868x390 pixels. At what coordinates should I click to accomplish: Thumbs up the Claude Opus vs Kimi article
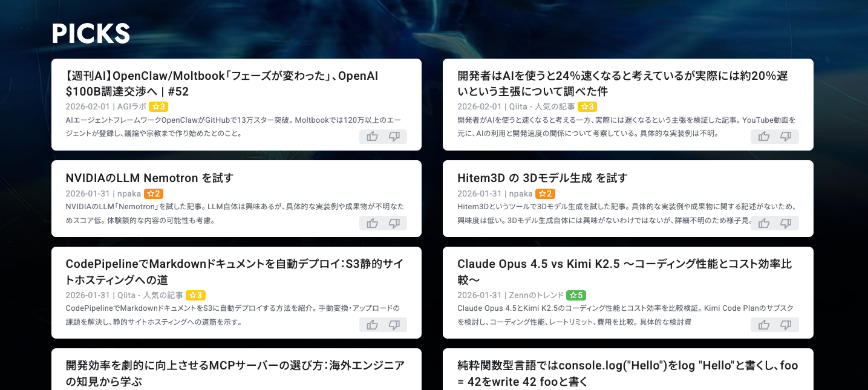(x=763, y=325)
